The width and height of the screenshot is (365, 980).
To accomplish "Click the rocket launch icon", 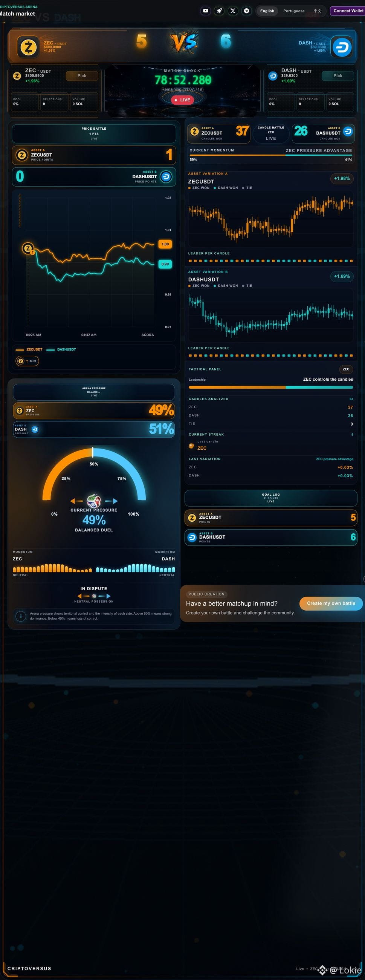I will point(219,11).
